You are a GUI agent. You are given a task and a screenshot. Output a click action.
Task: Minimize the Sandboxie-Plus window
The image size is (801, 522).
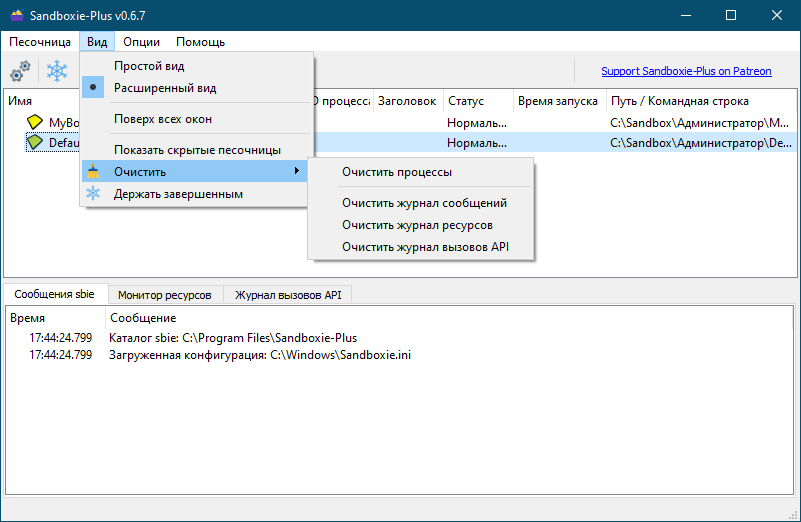click(686, 15)
